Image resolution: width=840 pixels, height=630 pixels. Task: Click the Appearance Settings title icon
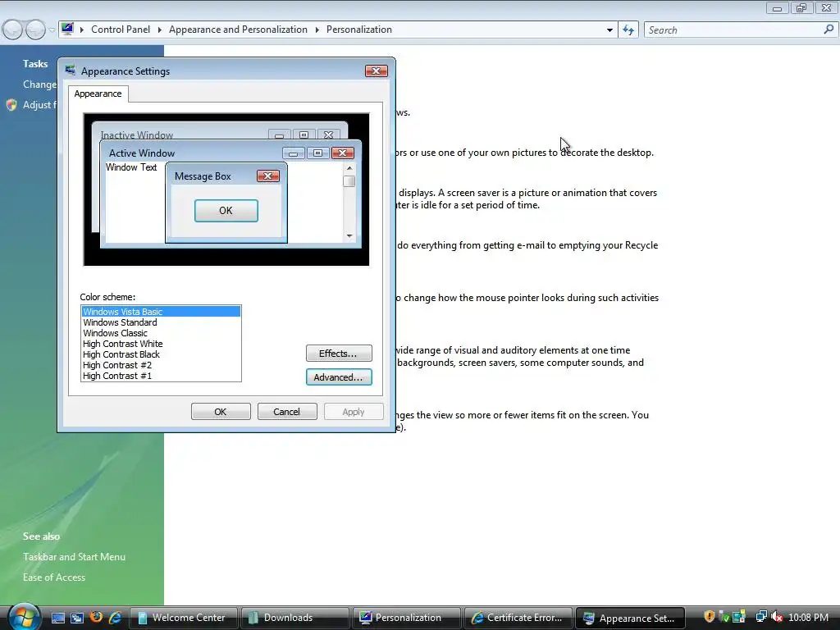(71, 71)
